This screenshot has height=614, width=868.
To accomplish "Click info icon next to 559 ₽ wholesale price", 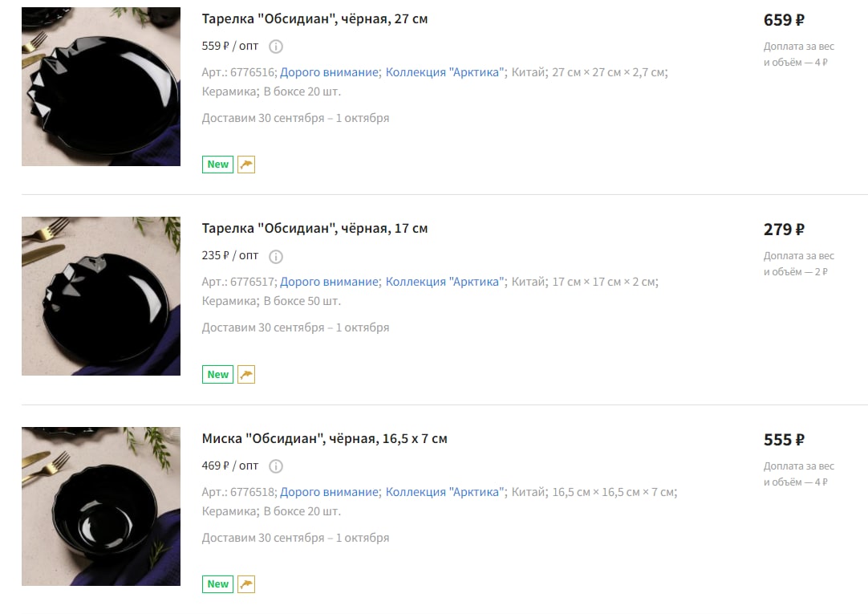I will (x=276, y=47).
